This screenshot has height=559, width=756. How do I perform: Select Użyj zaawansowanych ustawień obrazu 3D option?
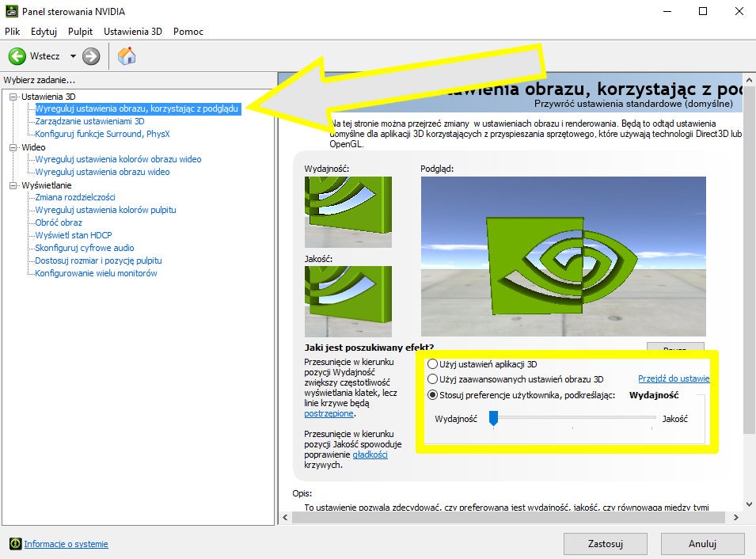(432, 379)
